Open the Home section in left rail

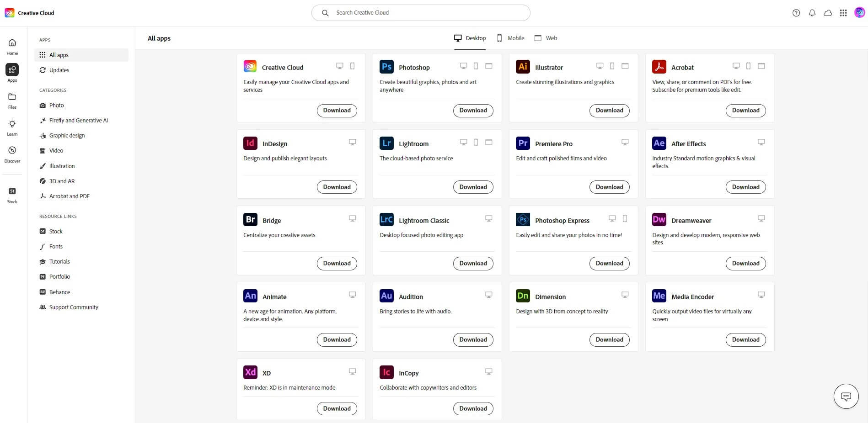pyautogui.click(x=12, y=47)
